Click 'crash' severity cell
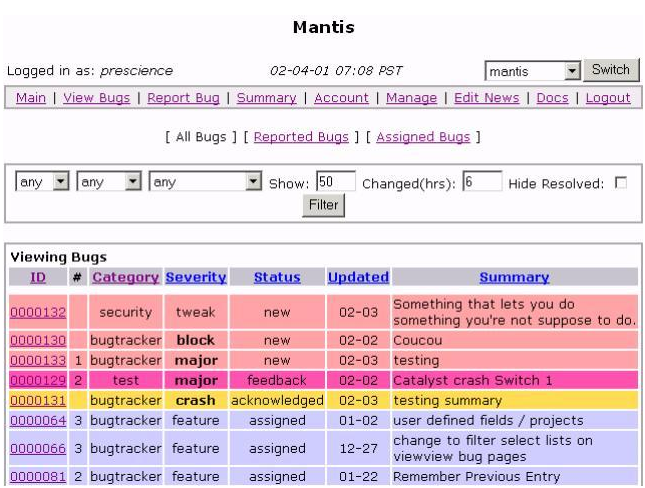This screenshot has width=645, height=488. pyautogui.click(x=196, y=400)
